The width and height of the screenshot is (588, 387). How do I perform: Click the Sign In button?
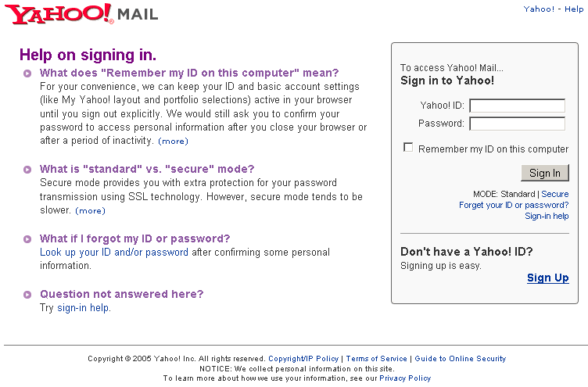545,173
